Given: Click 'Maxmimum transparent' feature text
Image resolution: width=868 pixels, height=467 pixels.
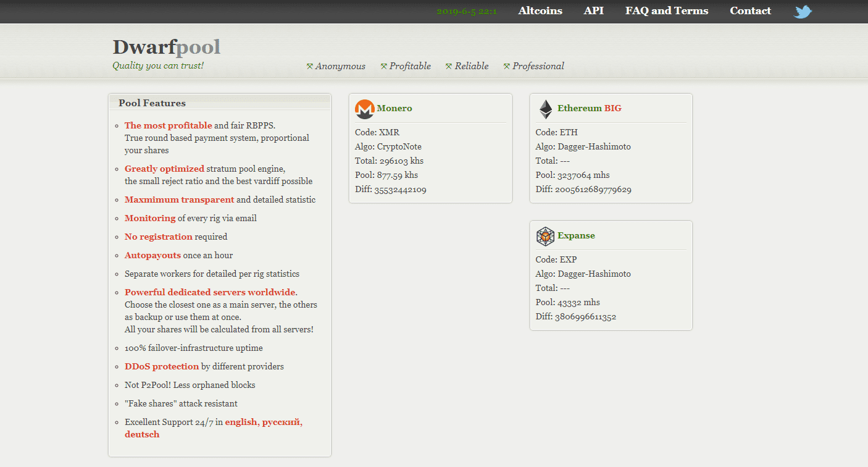Looking at the screenshot, I should tap(180, 200).
